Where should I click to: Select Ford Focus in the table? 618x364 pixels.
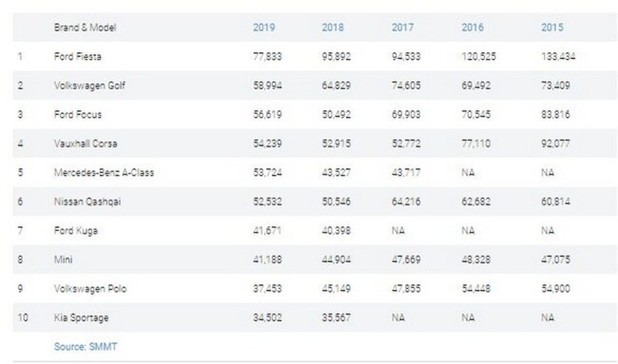[x=78, y=115]
